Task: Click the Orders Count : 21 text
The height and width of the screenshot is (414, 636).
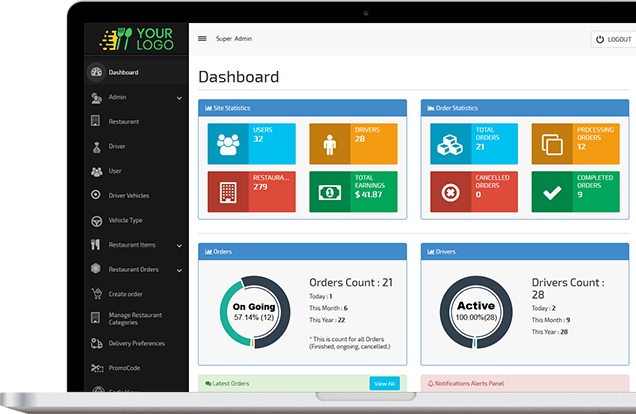Action: 351,282
